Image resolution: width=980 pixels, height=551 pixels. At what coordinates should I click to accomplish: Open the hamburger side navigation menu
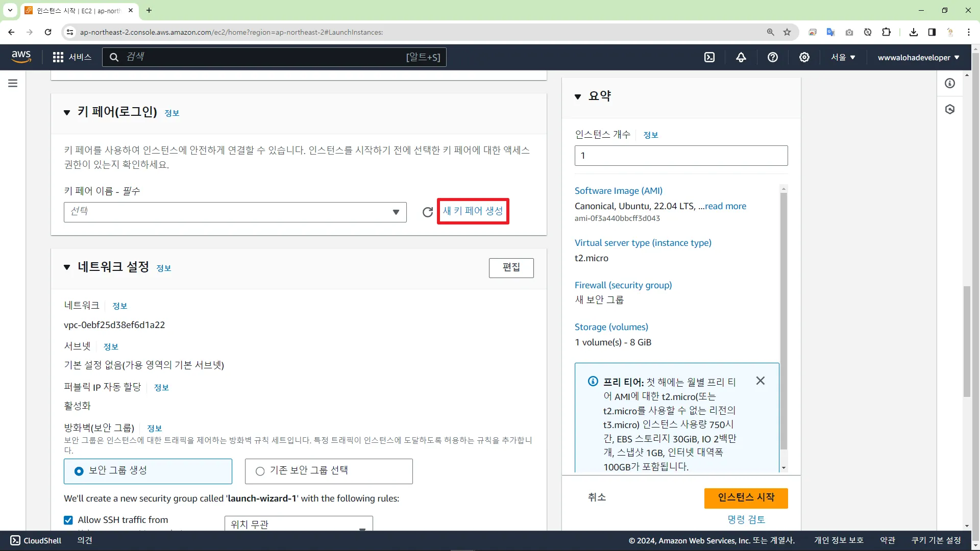13,83
